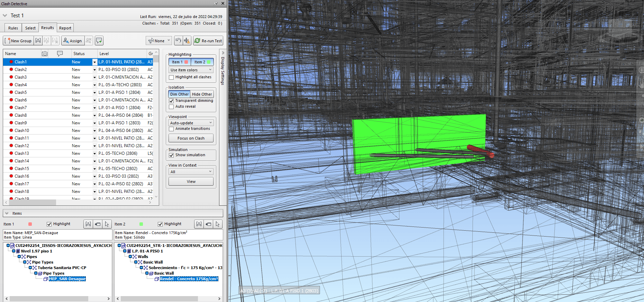Viewport: 644px width, 302px height.
Task: Open the Auto-update viewpoint dropdown
Action: [x=191, y=123]
